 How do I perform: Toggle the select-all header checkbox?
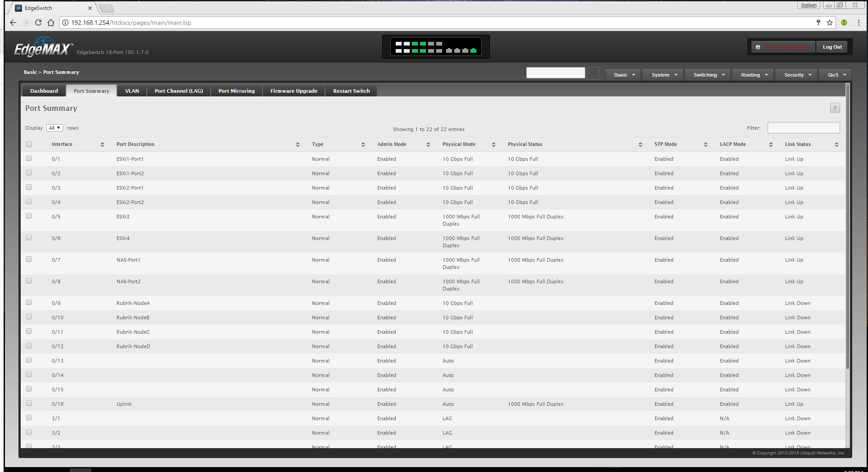coord(29,145)
